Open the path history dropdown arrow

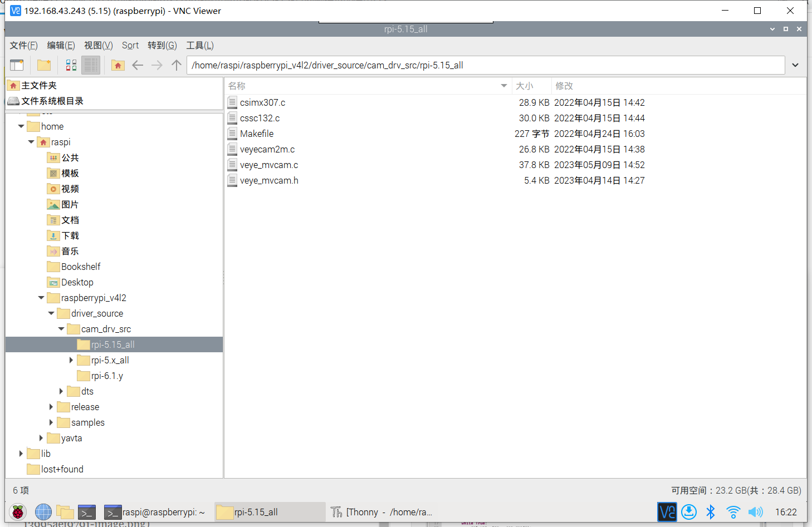(795, 65)
